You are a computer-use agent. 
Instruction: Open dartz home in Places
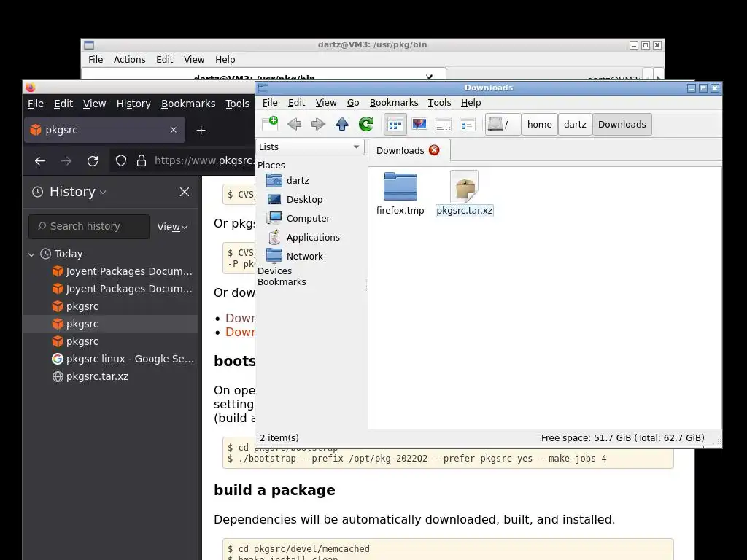coord(298,181)
